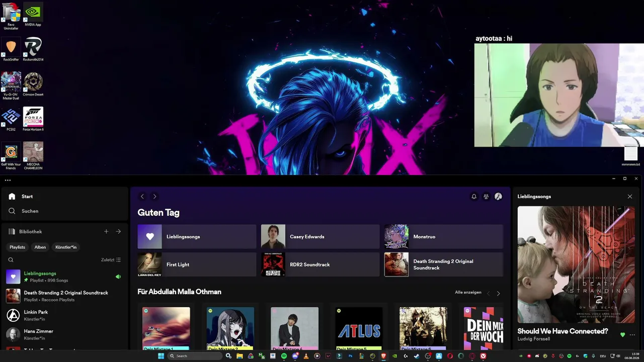644x362 pixels.
Task: Open the friends activity icon
Action: click(486, 197)
